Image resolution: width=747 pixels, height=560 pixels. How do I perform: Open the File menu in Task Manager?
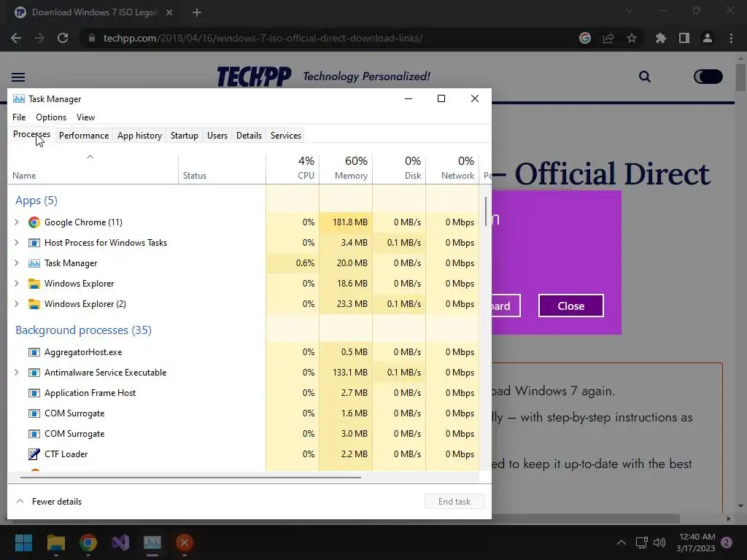tap(19, 117)
